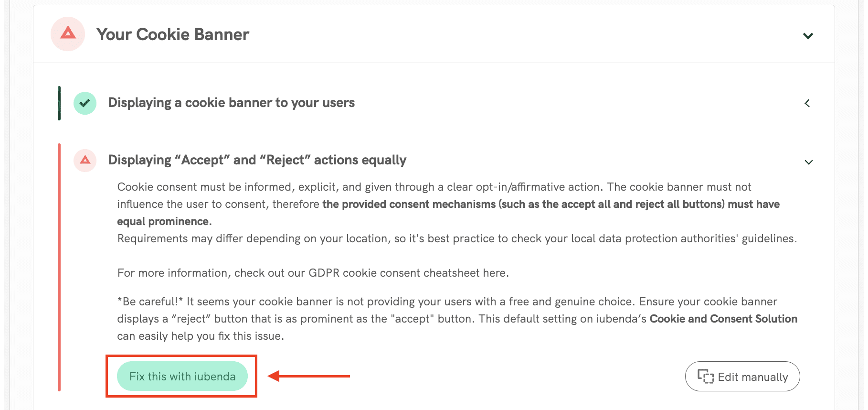Click the bold "equal prominence." text
Screen dimensions: 868x410
coord(164,221)
